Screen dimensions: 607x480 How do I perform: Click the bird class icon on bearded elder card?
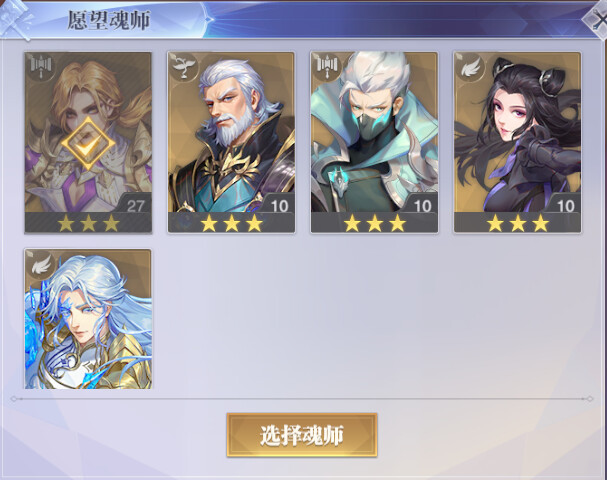coord(184,66)
